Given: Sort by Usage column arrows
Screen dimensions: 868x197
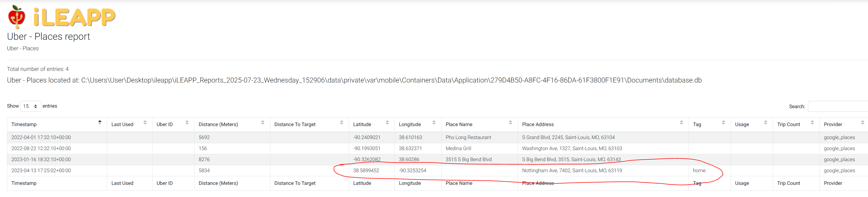Looking at the screenshot, I should [x=765, y=122].
